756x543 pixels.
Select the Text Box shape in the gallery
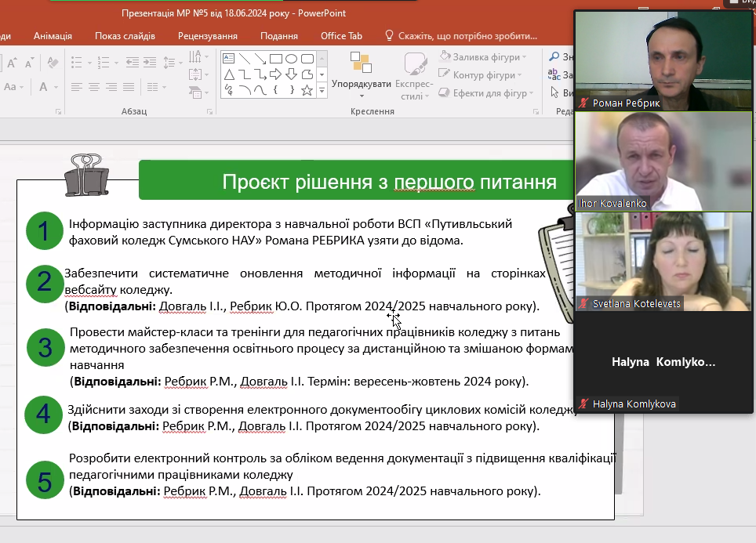229,59
